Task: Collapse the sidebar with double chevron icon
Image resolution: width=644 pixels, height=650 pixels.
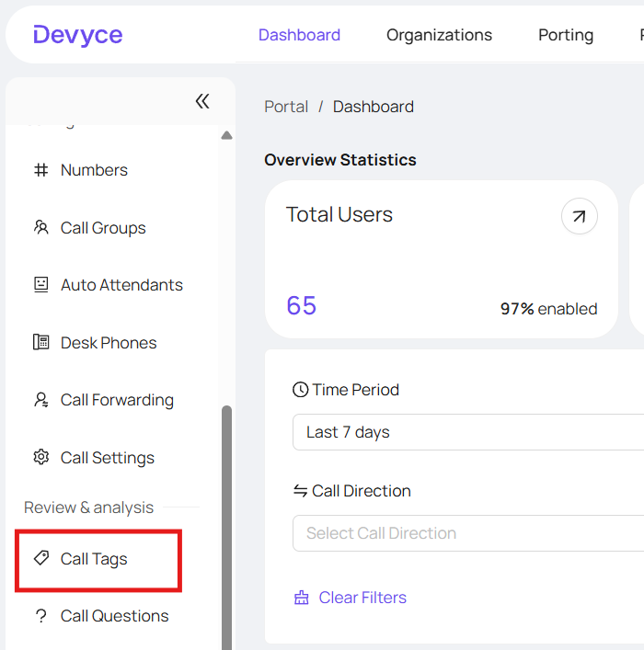Action: click(x=202, y=101)
